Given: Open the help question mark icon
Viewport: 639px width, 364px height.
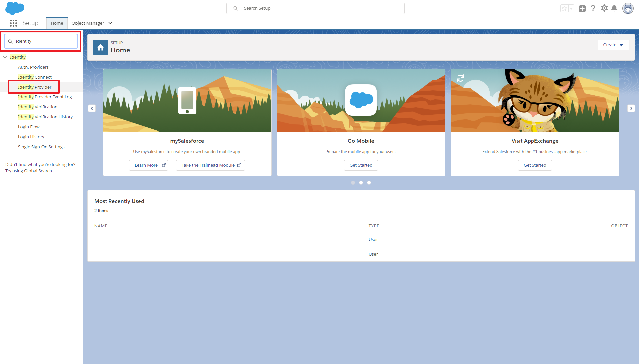Looking at the screenshot, I should tap(593, 8).
